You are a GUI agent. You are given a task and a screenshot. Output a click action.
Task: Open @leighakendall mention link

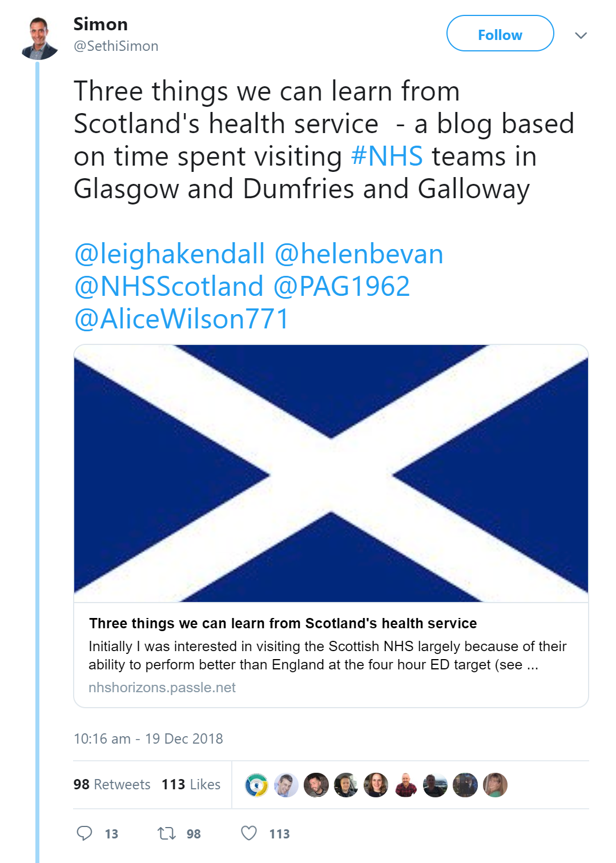(x=170, y=254)
